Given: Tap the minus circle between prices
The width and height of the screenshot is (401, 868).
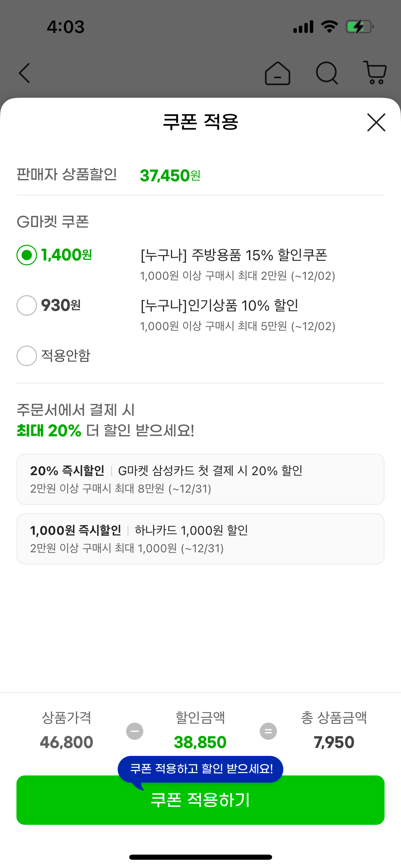Looking at the screenshot, I should click(135, 731).
